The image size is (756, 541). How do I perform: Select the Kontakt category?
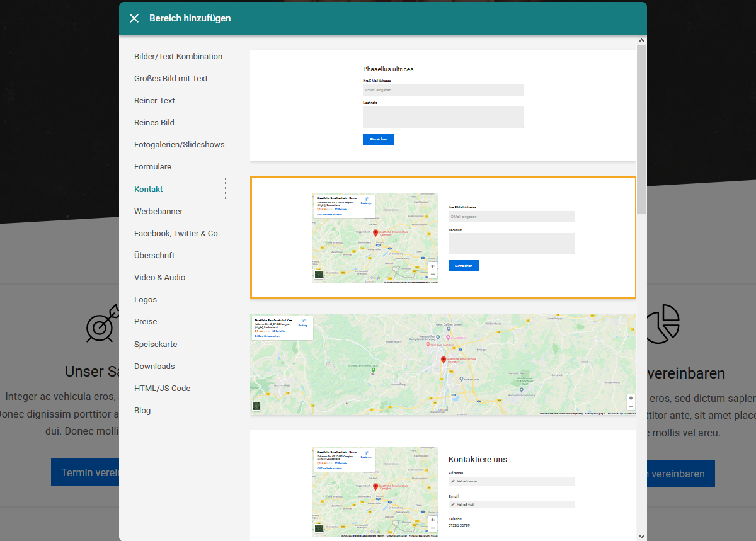click(149, 189)
